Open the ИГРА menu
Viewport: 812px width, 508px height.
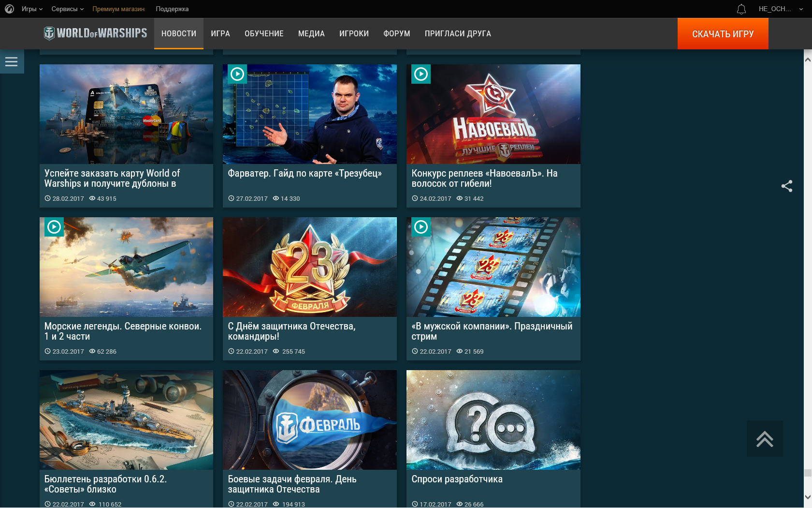(220, 33)
